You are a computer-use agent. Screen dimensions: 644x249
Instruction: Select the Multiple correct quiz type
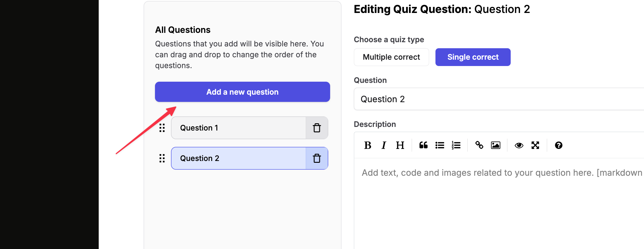pos(391,57)
